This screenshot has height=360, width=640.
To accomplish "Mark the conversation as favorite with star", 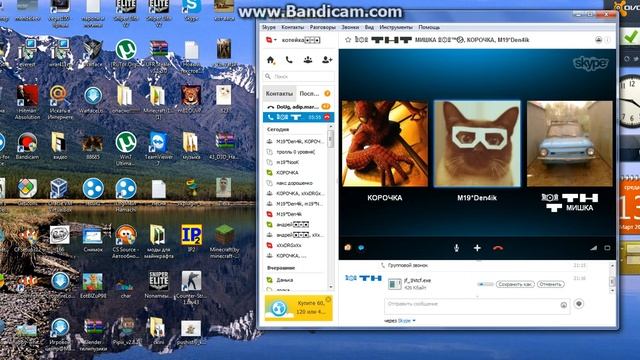I will [348, 40].
